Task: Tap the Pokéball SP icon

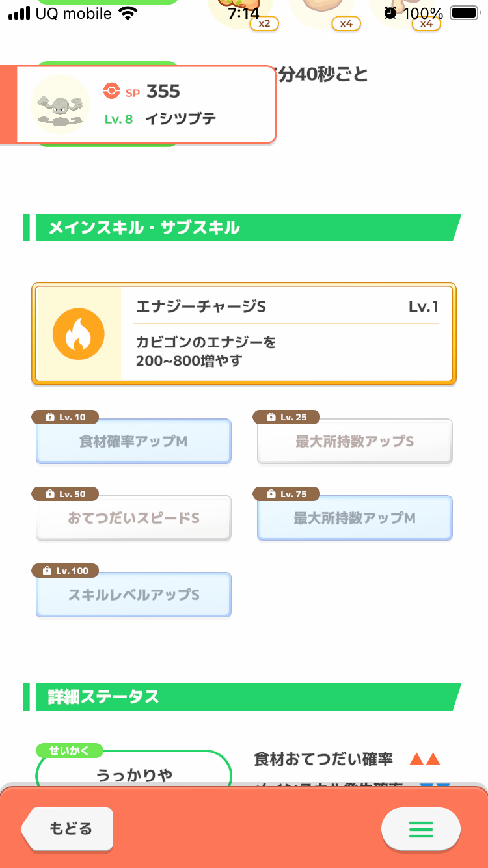Action: pyautogui.click(x=111, y=92)
